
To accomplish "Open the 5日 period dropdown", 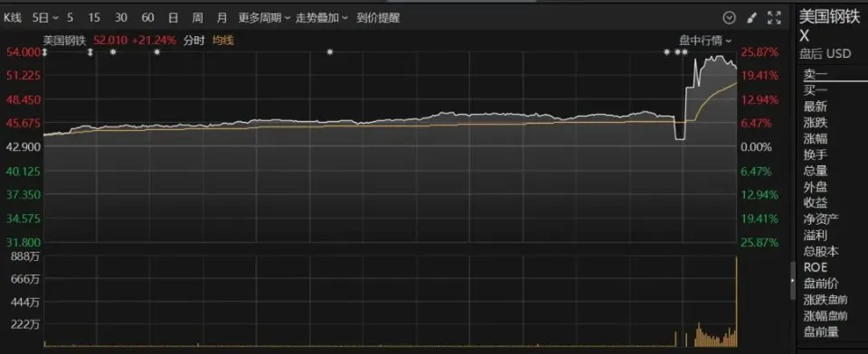I will (45, 18).
